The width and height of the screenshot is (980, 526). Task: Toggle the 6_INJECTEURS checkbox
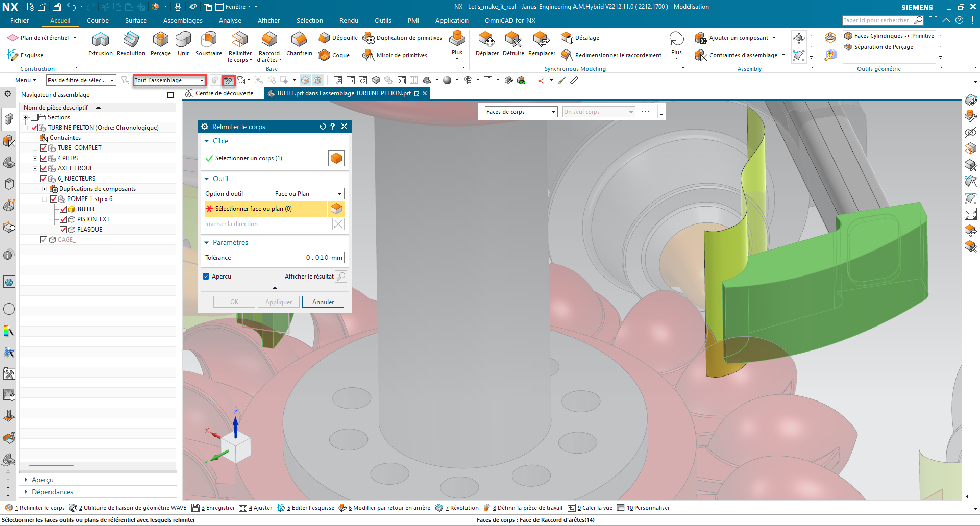[44, 179]
